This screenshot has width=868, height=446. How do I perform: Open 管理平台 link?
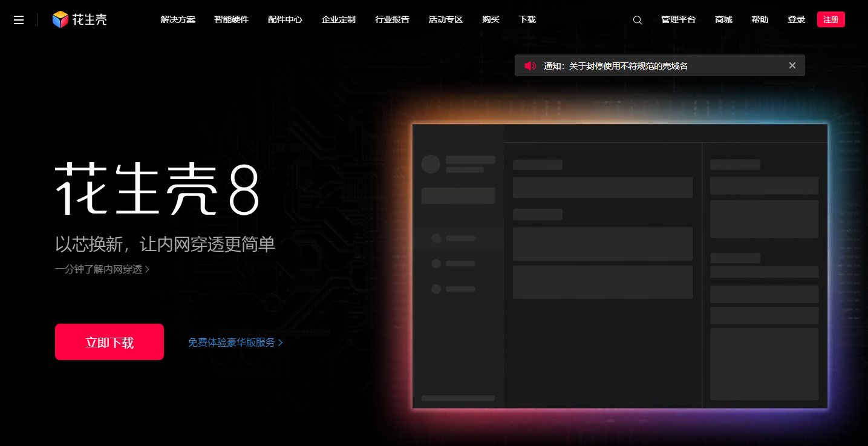(679, 19)
